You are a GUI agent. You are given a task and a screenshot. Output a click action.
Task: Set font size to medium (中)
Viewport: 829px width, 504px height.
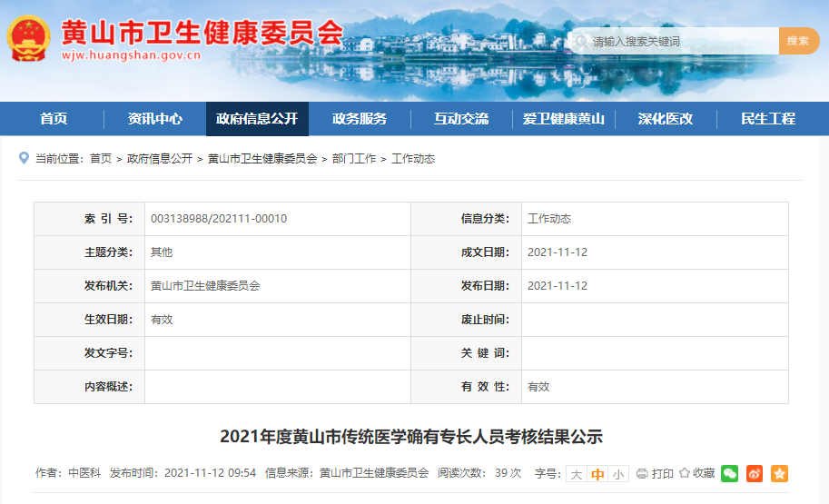pyautogui.click(x=597, y=474)
